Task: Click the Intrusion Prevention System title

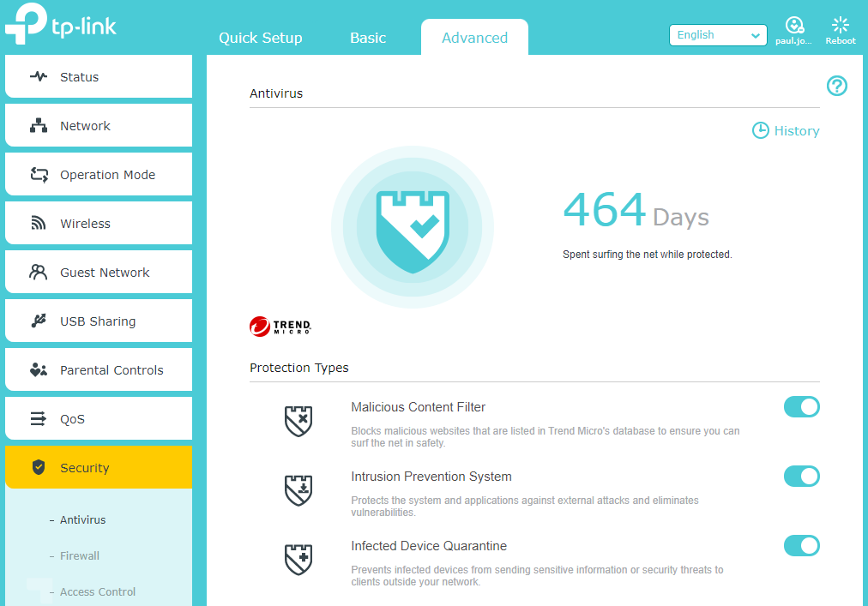Action: pos(431,477)
